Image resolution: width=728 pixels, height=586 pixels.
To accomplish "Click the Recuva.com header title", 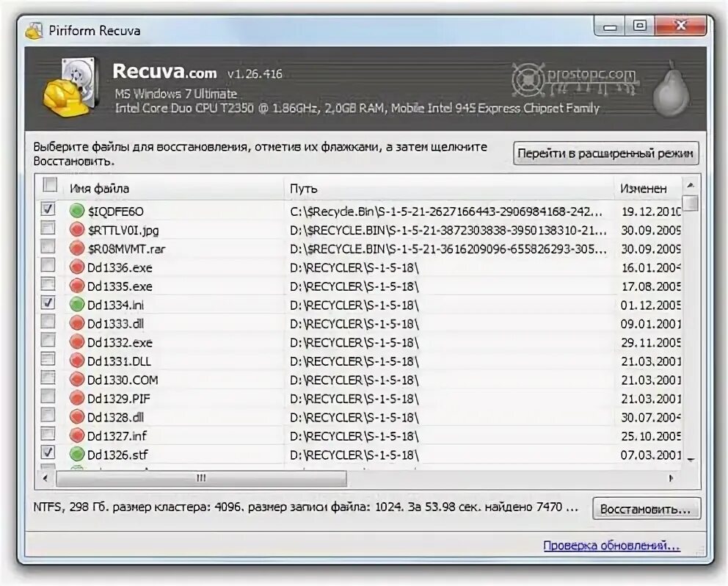I will [x=164, y=71].
